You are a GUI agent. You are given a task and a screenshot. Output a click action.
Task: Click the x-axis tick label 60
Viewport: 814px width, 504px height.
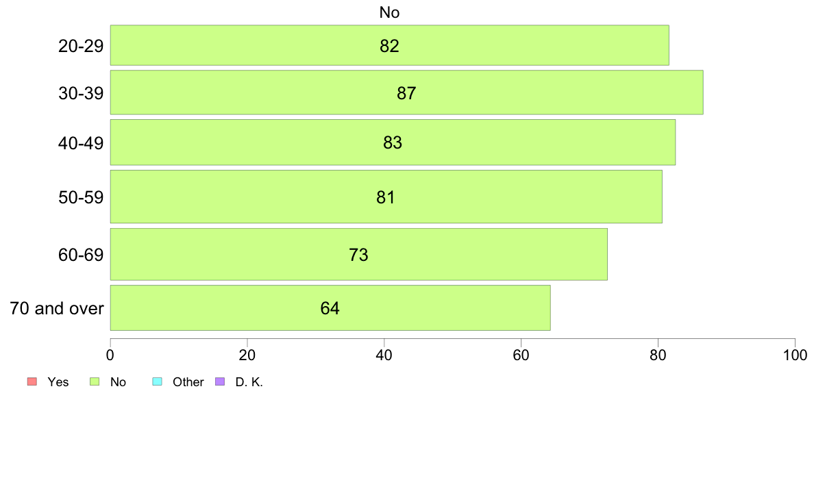pos(521,355)
